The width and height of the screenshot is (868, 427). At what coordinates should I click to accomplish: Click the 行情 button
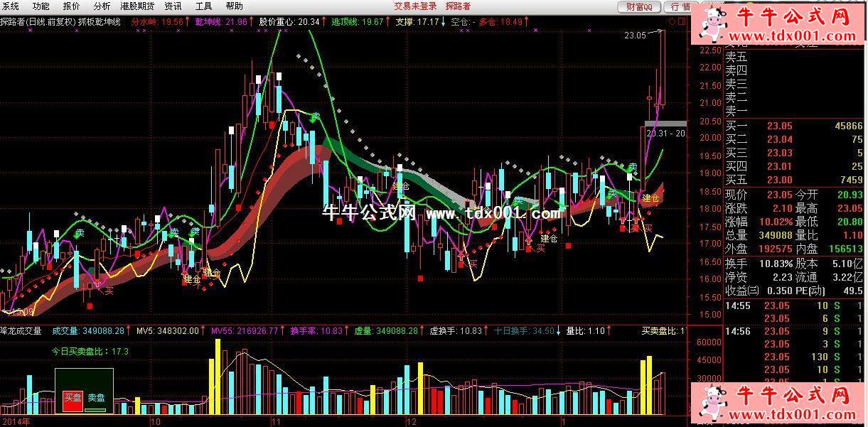click(677, 7)
